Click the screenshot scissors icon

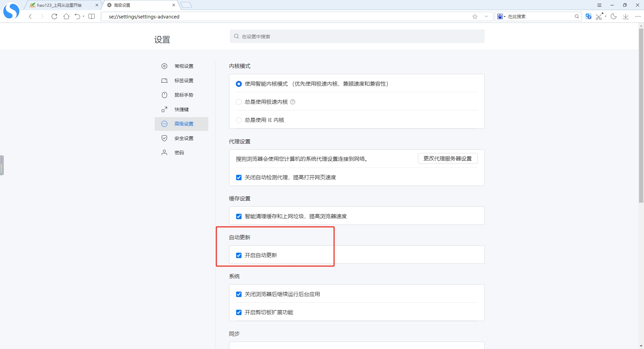coord(599,16)
